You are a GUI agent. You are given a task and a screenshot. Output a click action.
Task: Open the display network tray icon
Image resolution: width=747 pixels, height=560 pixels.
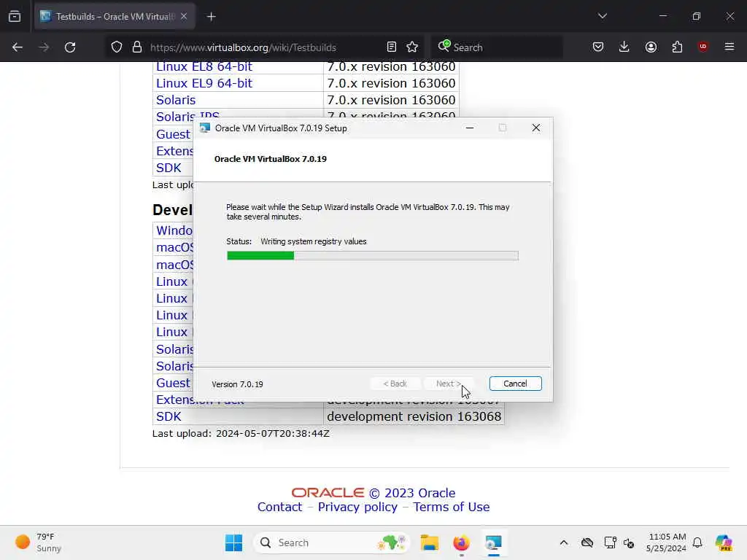click(611, 542)
